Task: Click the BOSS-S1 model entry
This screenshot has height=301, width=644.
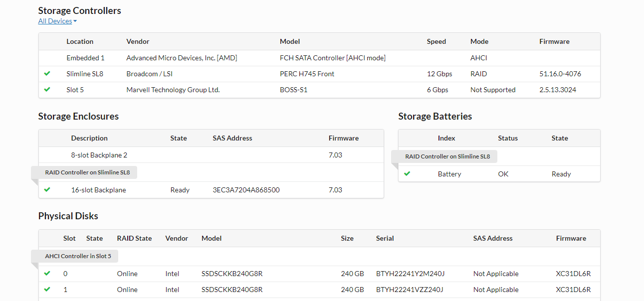Action: point(293,90)
